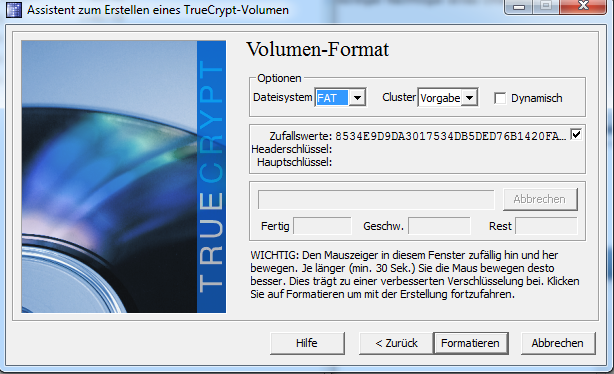Click the Geschw. value field

[439, 226]
